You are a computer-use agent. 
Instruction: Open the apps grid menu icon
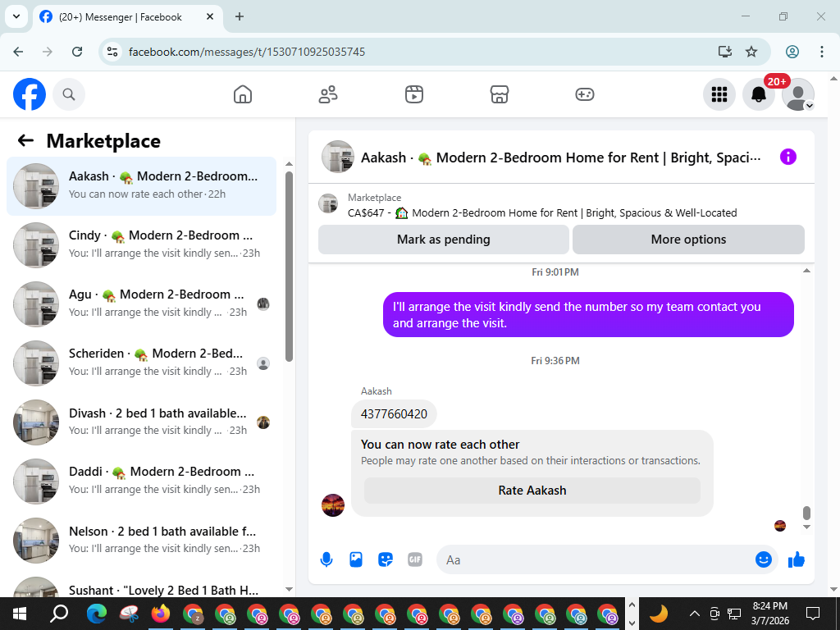click(x=719, y=95)
